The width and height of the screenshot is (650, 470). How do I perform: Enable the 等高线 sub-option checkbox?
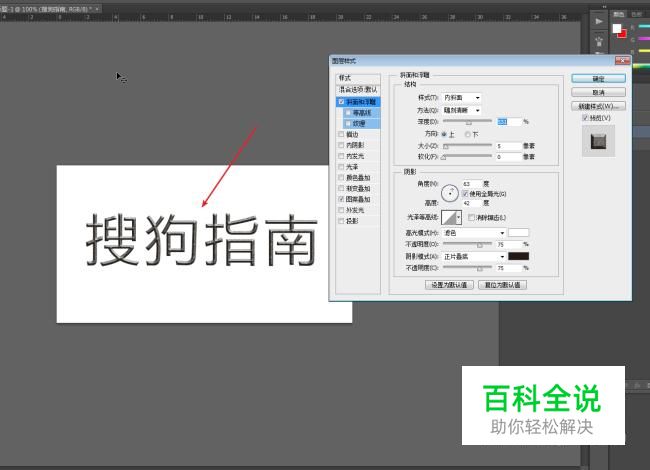click(x=349, y=113)
